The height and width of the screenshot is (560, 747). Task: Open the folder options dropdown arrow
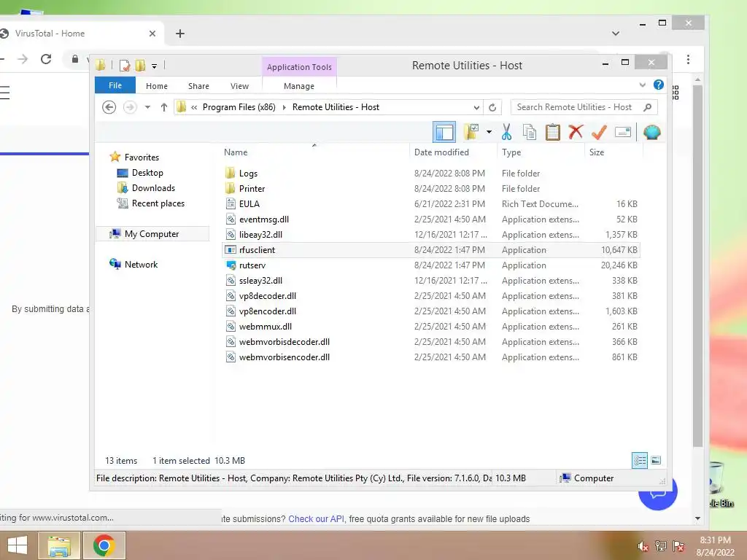(489, 132)
